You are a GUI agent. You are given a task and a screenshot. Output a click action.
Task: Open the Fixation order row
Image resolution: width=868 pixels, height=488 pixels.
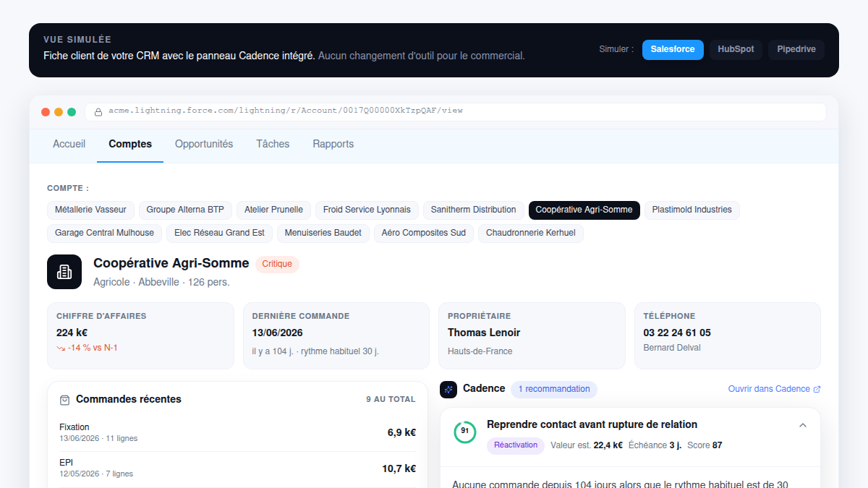(x=237, y=432)
